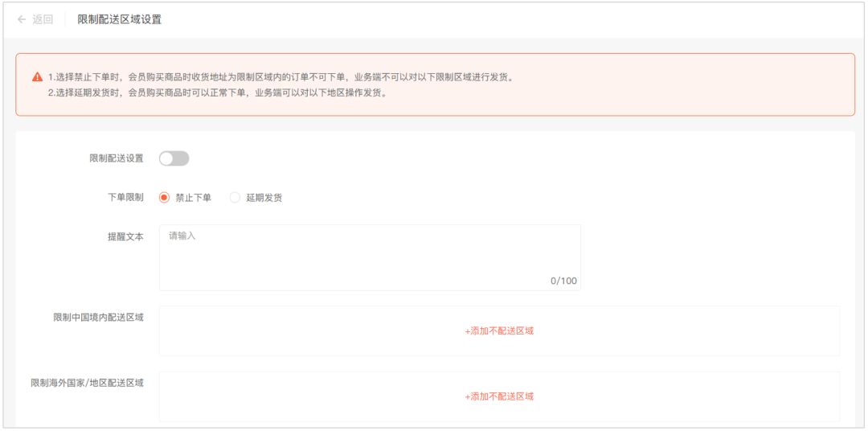Viewport: 868px width, 431px height.
Task: Click the 下单限制 label
Action: pos(125,197)
